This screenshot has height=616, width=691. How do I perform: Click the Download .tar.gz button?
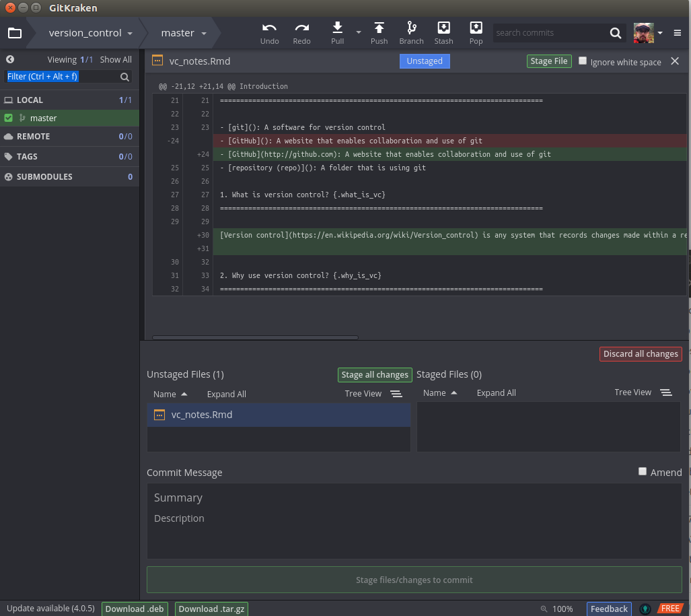pos(211,609)
